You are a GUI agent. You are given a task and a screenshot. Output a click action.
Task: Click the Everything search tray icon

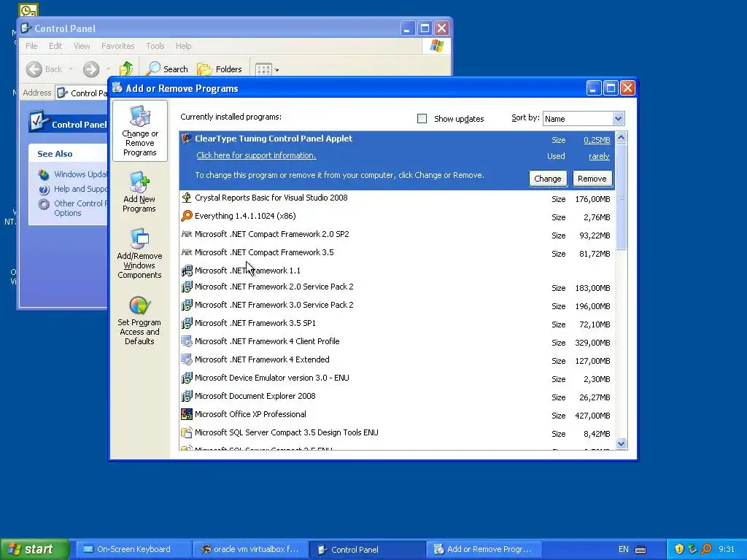point(707,549)
